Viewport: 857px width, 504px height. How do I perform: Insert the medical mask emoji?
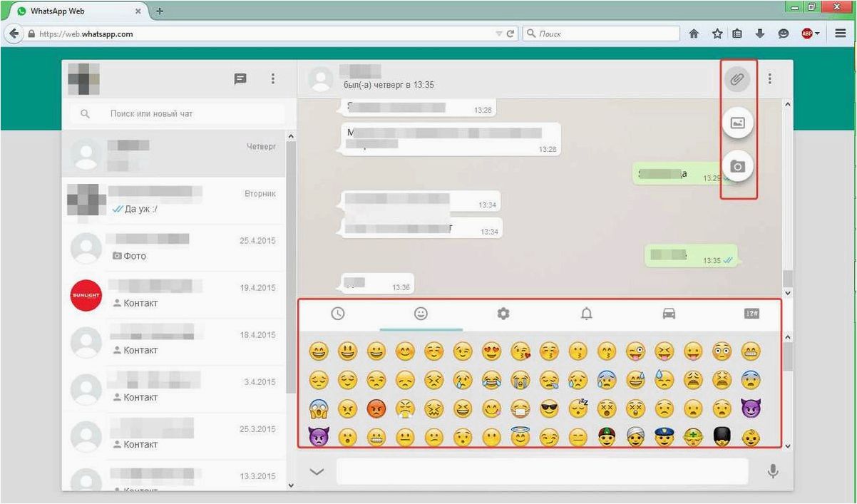[x=520, y=409]
